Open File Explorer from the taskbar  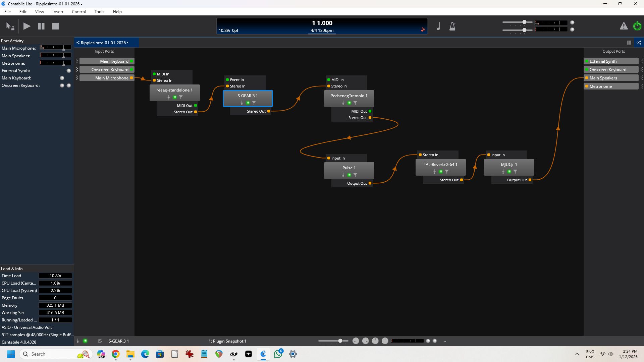[130, 354]
